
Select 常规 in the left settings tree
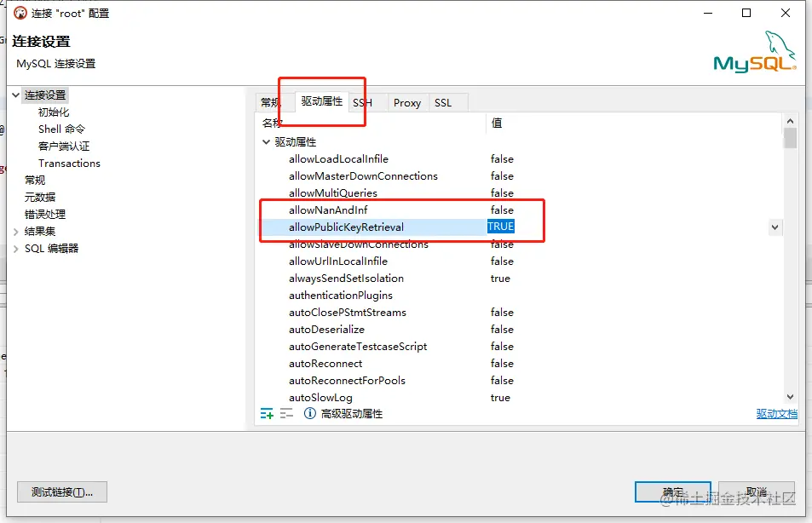(x=35, y=181)
